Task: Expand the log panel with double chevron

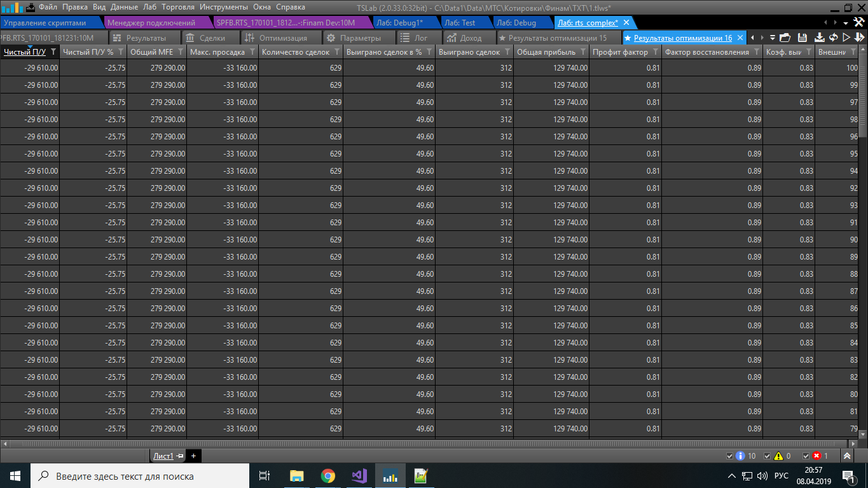Action: (847, 456)
